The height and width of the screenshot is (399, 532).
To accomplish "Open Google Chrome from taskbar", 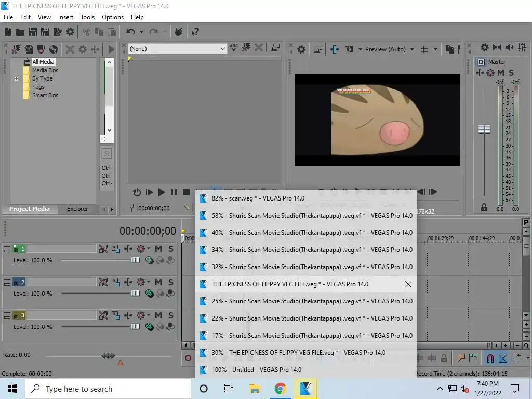I will point(280,389).
